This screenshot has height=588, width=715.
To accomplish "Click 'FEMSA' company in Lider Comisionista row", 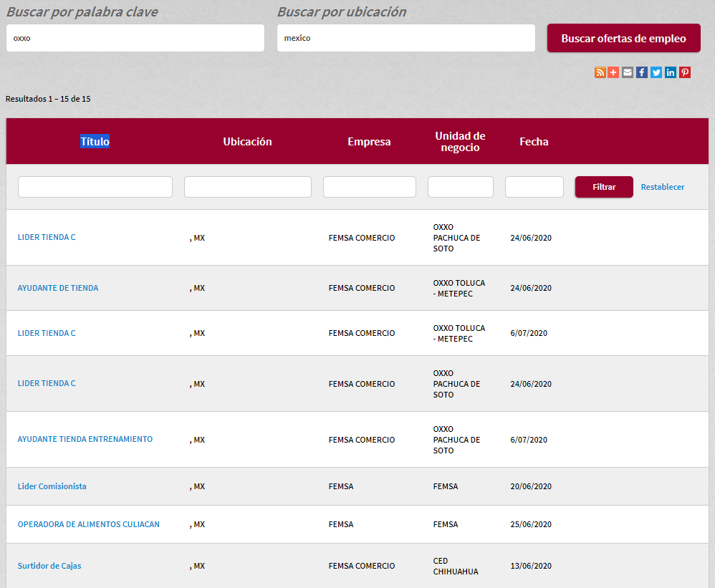I will point(340,486).
